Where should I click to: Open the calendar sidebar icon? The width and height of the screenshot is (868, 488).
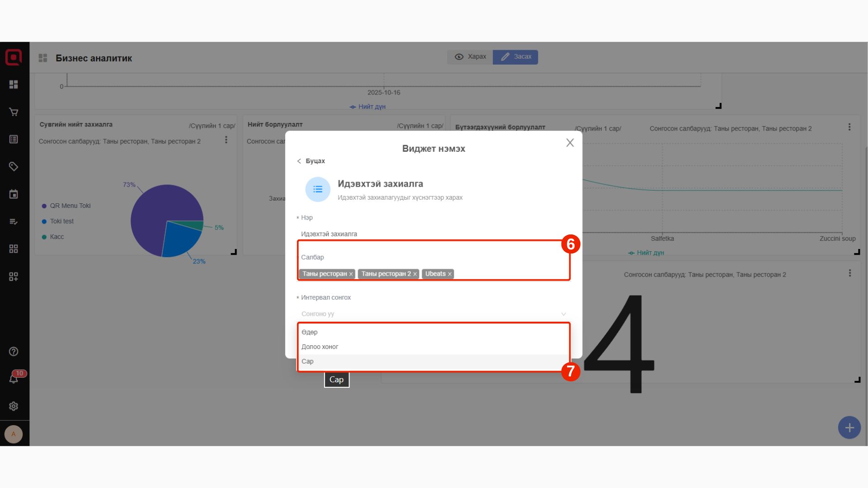point(14,194)
